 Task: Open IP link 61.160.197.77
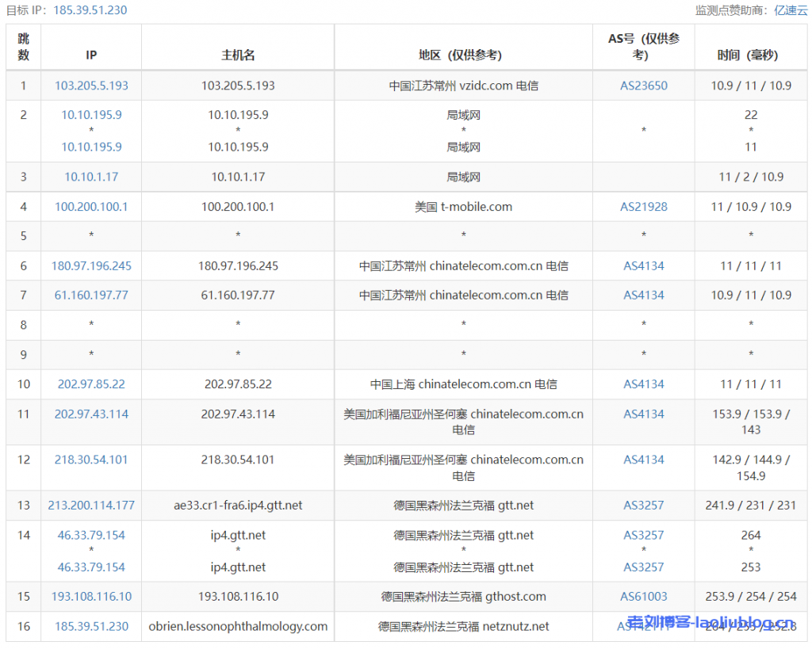[91, 296]
